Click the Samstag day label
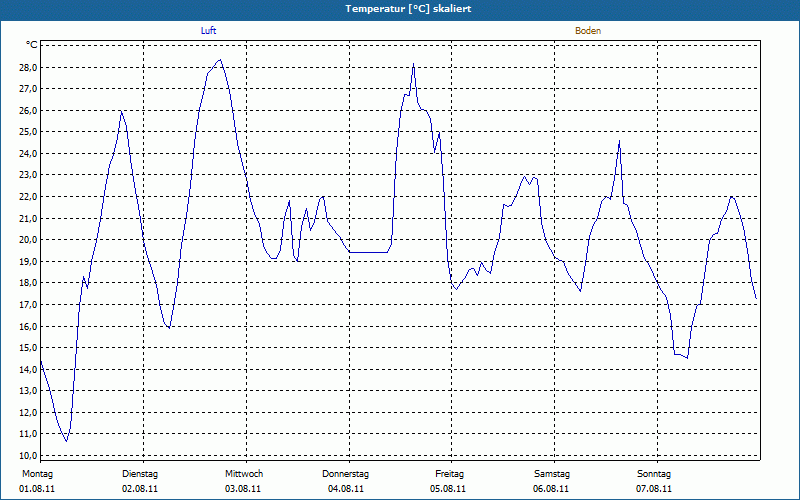 coord(552,474)
